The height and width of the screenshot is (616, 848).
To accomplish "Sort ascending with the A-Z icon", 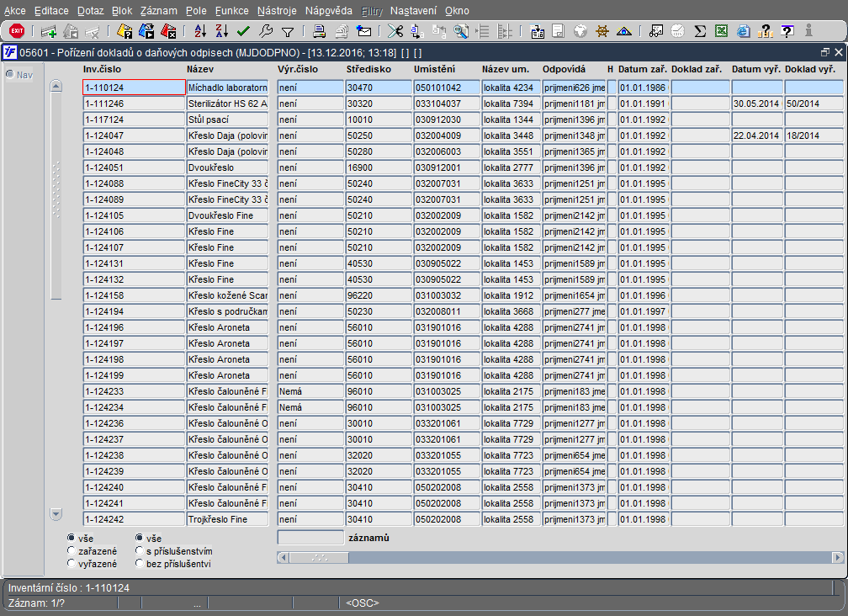I will pyautogui.click(x=199, y=32).
